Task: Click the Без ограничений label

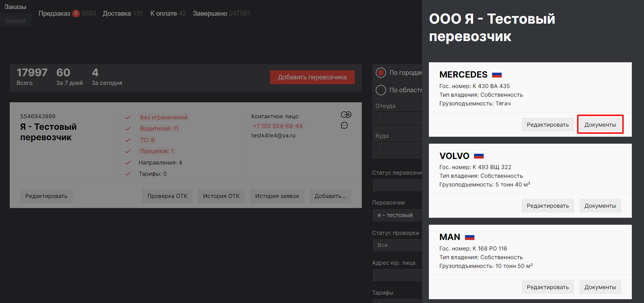Action: point(164,117)
